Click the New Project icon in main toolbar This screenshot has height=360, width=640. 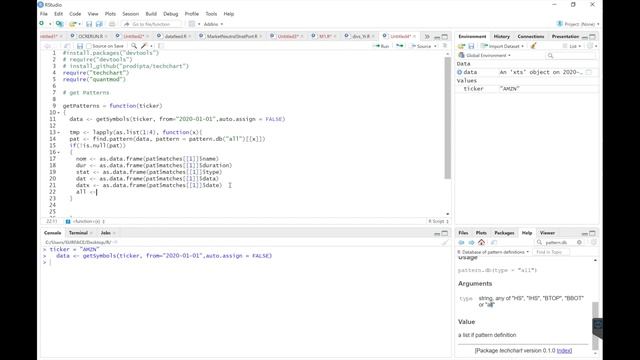tap(60, 24)
